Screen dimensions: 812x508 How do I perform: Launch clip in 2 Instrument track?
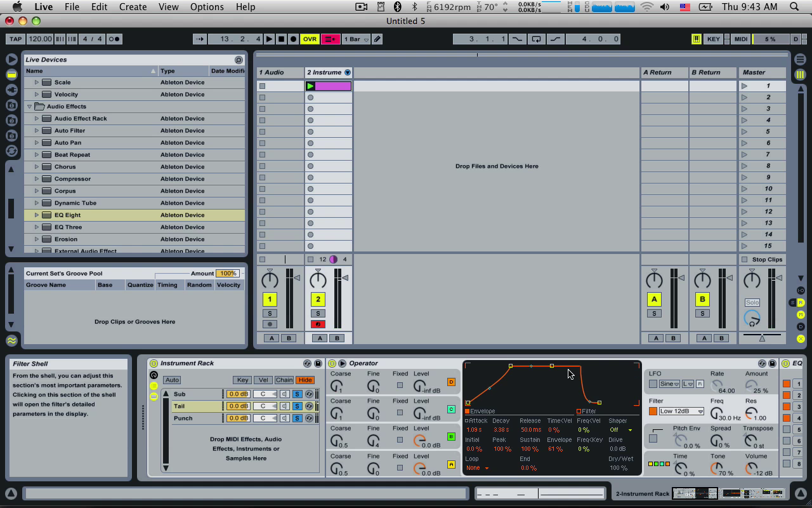click(310, 86)
